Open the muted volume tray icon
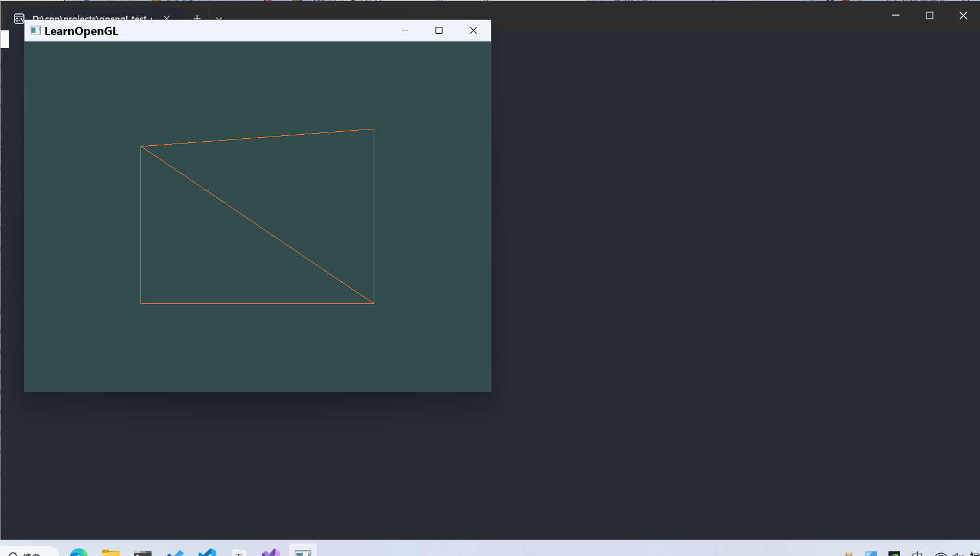The image size is (980, 556). pyautogui.click(x=958, y=553)
